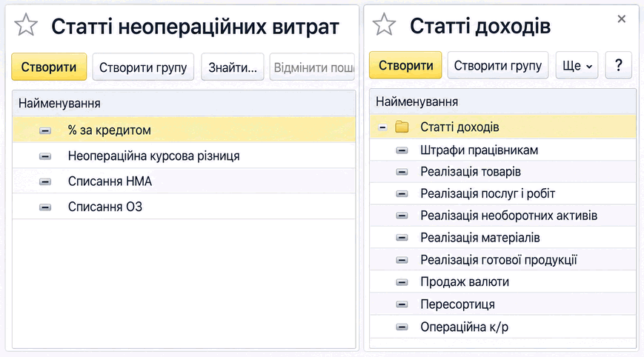This screenshot has width=644, height=357.
Task: Click folder icon of 'Статті доходів' group
Action: tap(402, 127)
